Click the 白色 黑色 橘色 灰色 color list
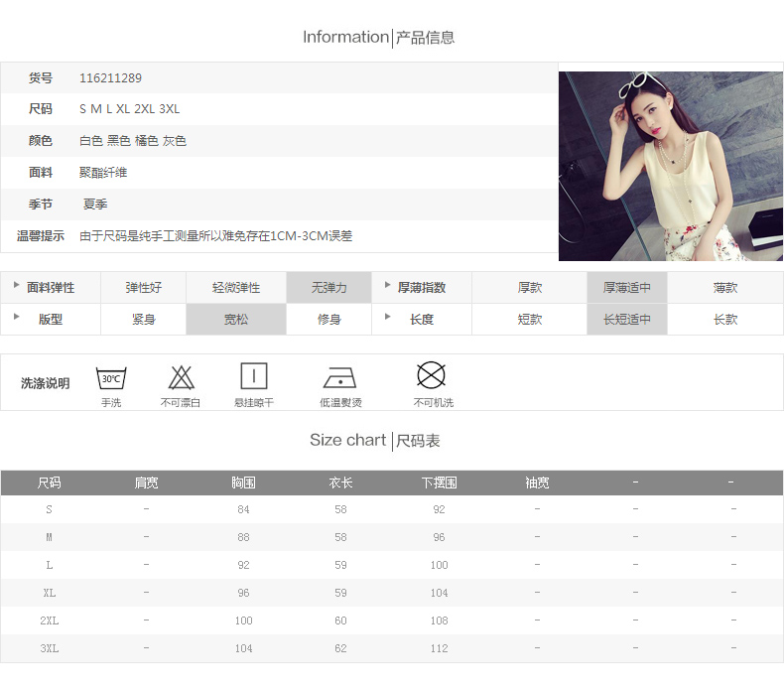Viewport: 784px width, 689px height. [x=133, y=141]
